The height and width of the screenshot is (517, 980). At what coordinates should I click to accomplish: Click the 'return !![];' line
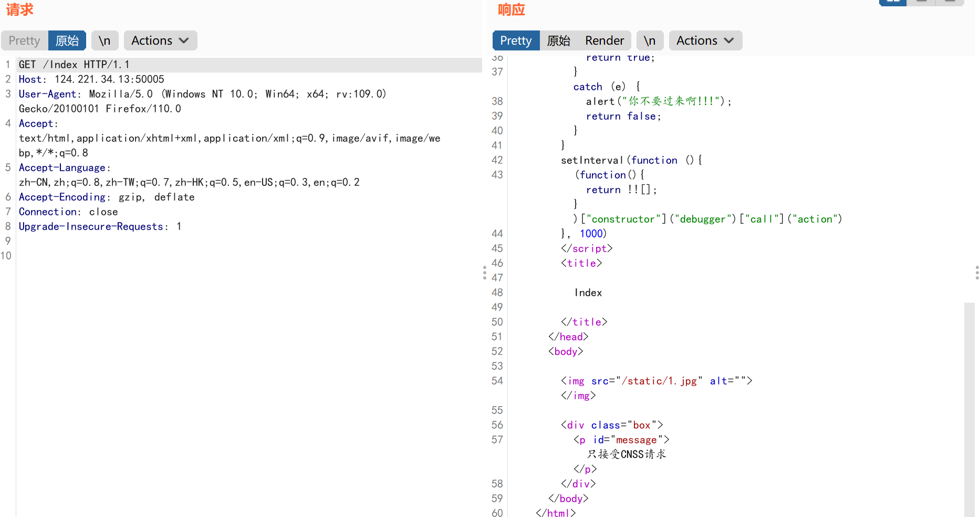621,190
